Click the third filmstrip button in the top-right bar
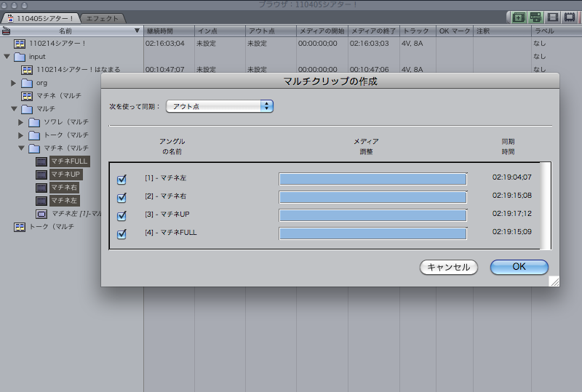This screenshot has height=392, width=582. [553, 17]
